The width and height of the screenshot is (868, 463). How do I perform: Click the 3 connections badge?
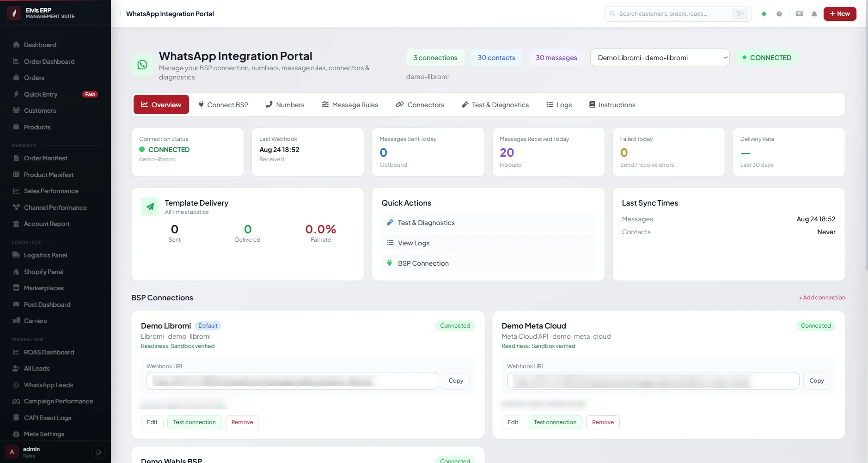pyautogui.click(x=435, y=58)
